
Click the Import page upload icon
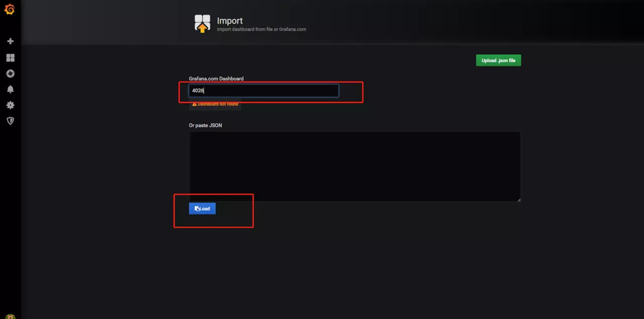(x=202, y=24)
